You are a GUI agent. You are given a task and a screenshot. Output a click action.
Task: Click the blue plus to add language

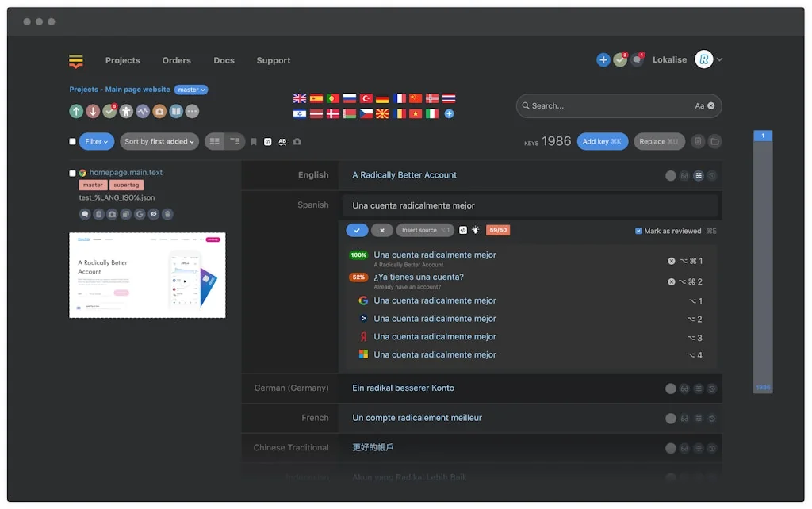click(x=449, y=114)
